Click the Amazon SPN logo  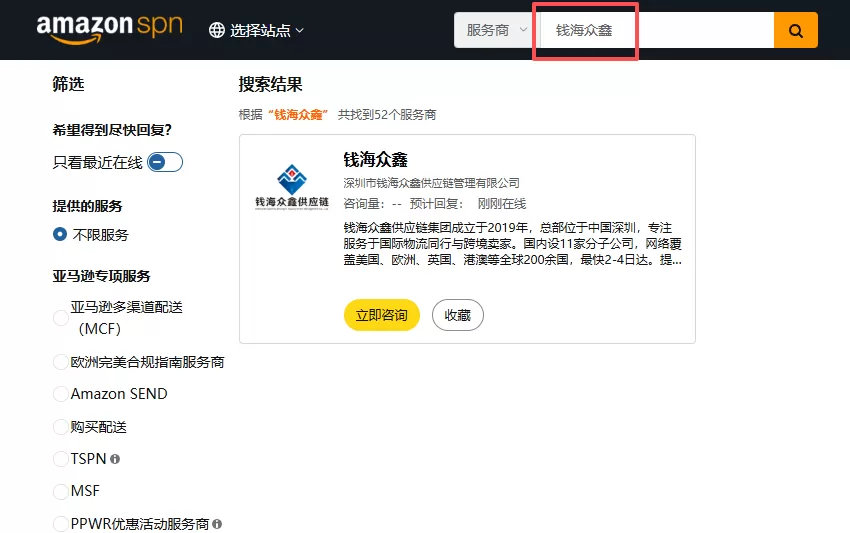(110, 29)
